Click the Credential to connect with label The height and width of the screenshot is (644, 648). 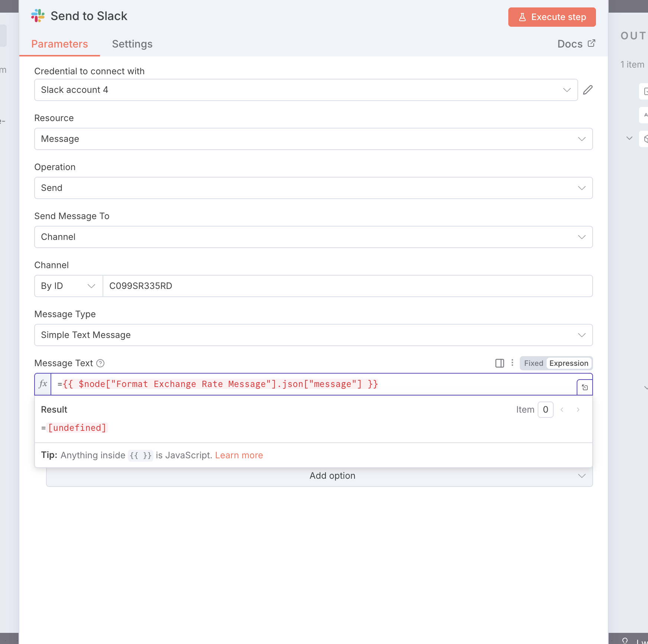(90, 71)
